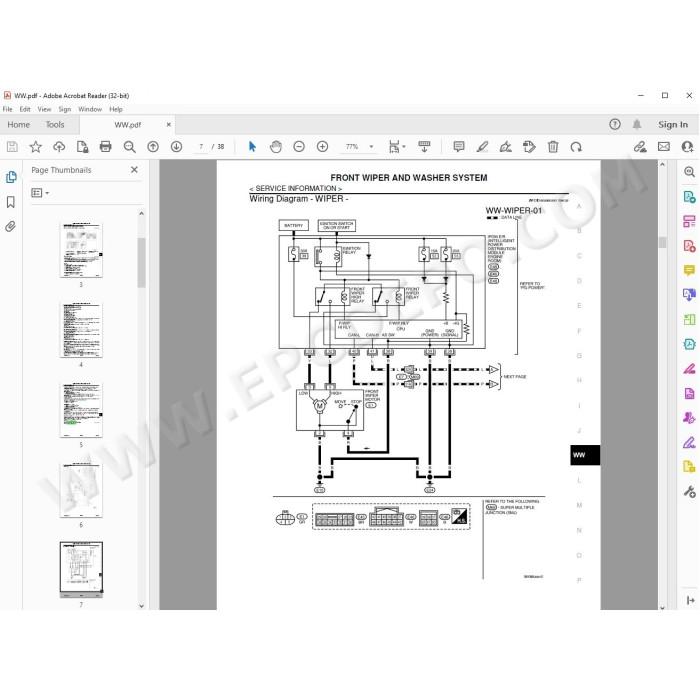This screenshot has width=700, height=700.
Task: Open the Edit menu
Action: [25, 109]
